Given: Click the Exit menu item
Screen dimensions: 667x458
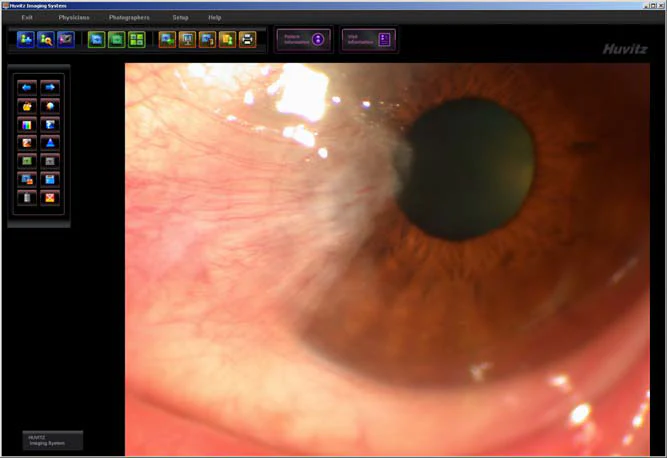Looking at the screenshot, I should point(27,17).
